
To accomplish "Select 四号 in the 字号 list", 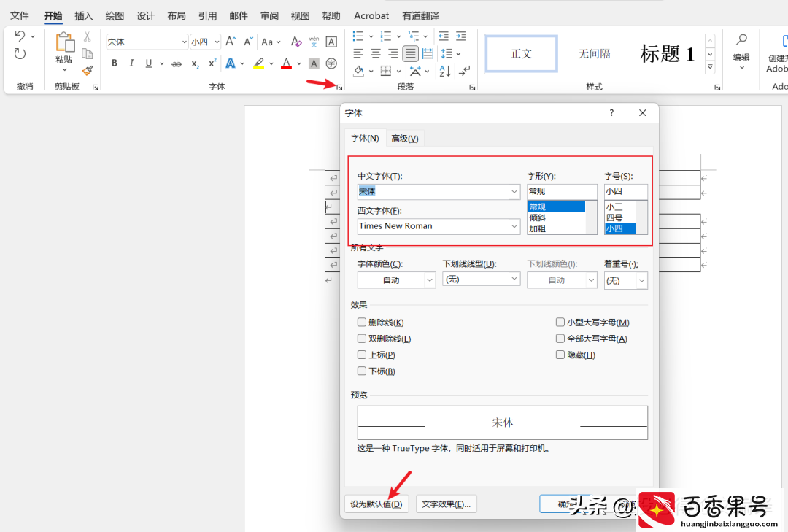I will click(x=620, y=217).
